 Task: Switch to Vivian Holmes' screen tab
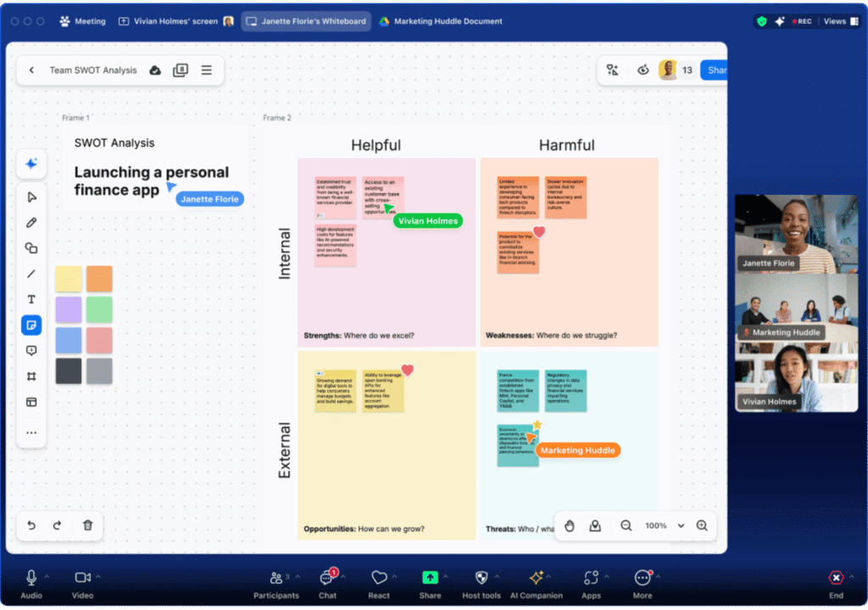176,21
